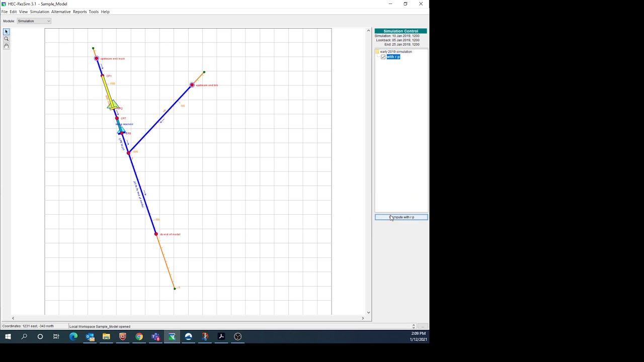
Task: Click the map horizontal scrollbar left arrow
Action: 13,318
